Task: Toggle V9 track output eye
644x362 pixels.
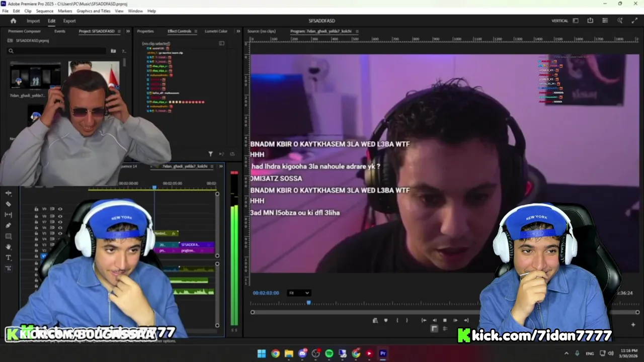Action: pyautogui.click(x=60, y=209)
